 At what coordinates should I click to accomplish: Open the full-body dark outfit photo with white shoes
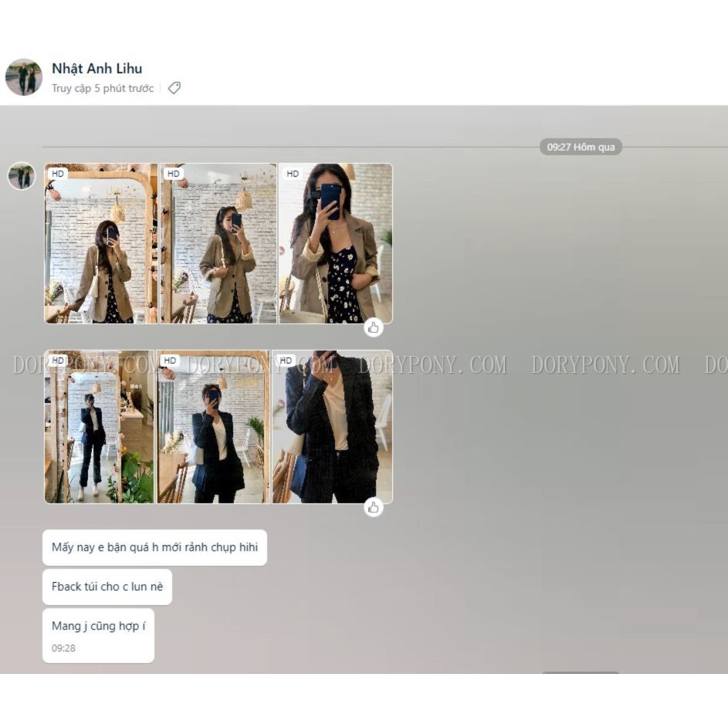99,427
